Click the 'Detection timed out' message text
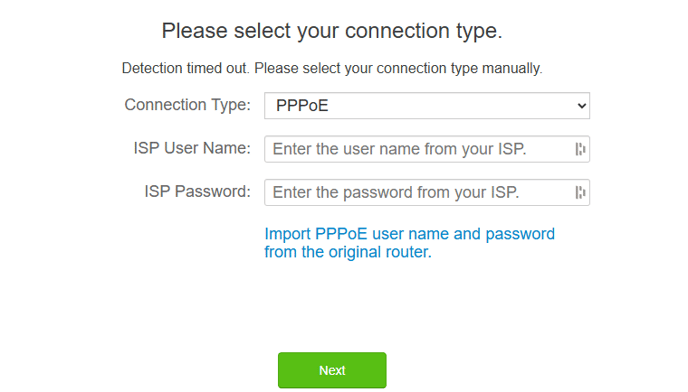This screenshot has width=688, height=392. tap(185, 68)
